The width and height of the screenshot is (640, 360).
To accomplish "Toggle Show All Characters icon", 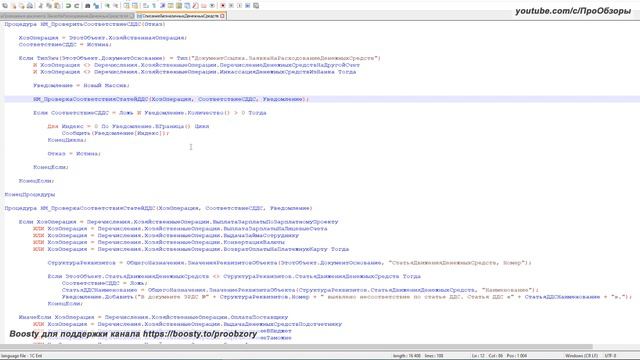I will click(x=154, y=6).
